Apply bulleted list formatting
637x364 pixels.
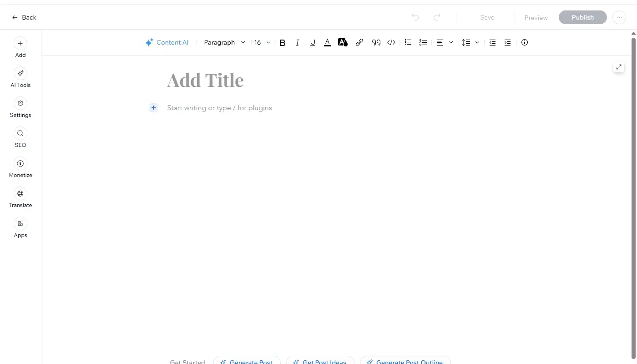tap(423, 42)
